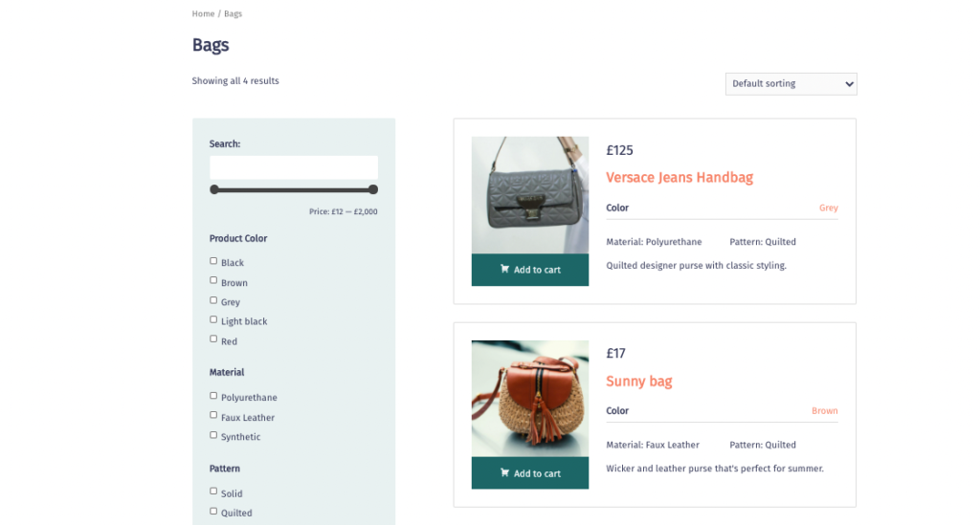Click the Product Color heading
This screenshot has height=525, width=980.
coord(238,238)
